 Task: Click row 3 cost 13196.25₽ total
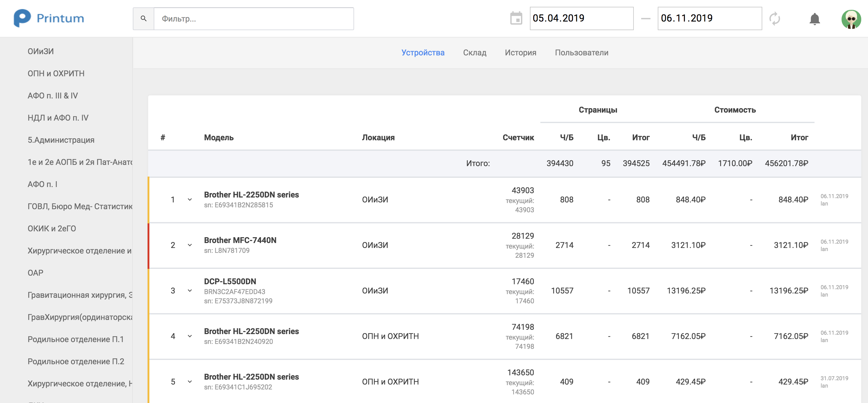(788, 291)
